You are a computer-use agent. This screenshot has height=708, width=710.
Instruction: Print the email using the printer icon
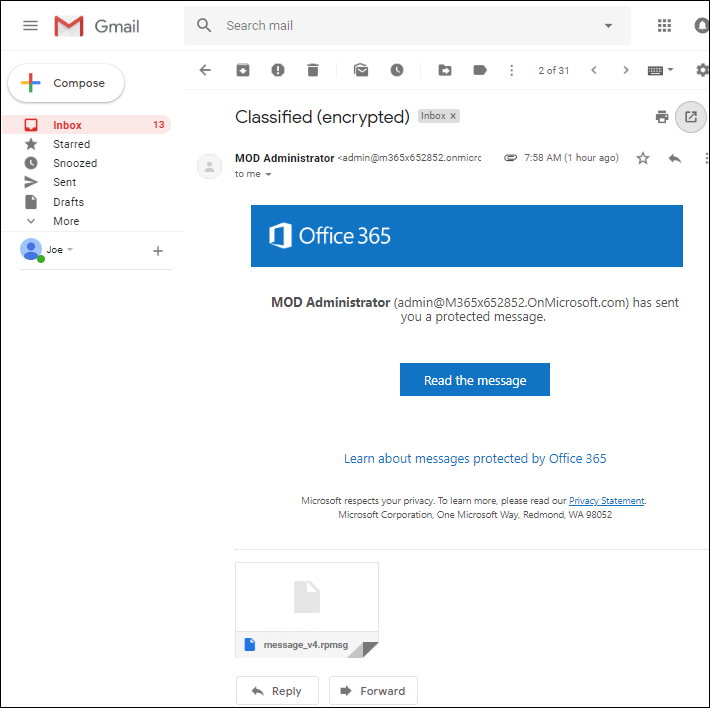(662, 117)
